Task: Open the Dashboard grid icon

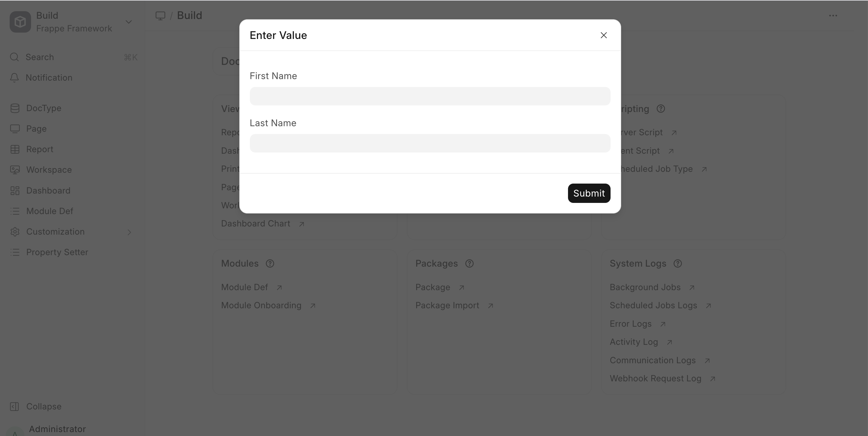Action: 15,191
